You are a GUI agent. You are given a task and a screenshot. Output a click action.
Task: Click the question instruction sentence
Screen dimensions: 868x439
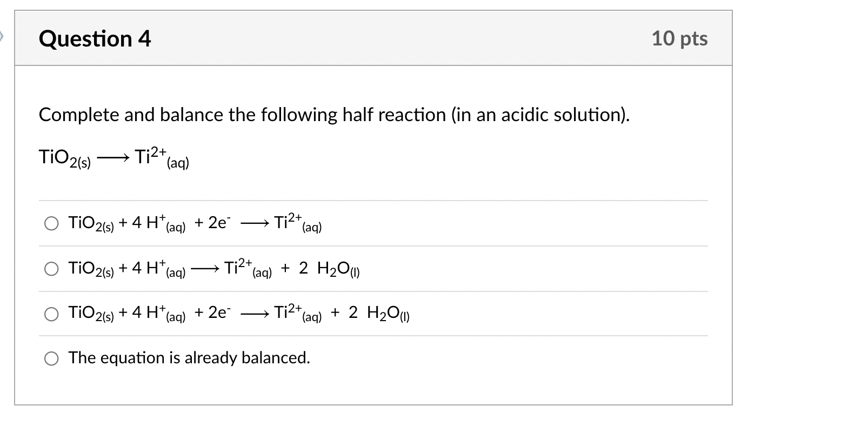(334, 114)
